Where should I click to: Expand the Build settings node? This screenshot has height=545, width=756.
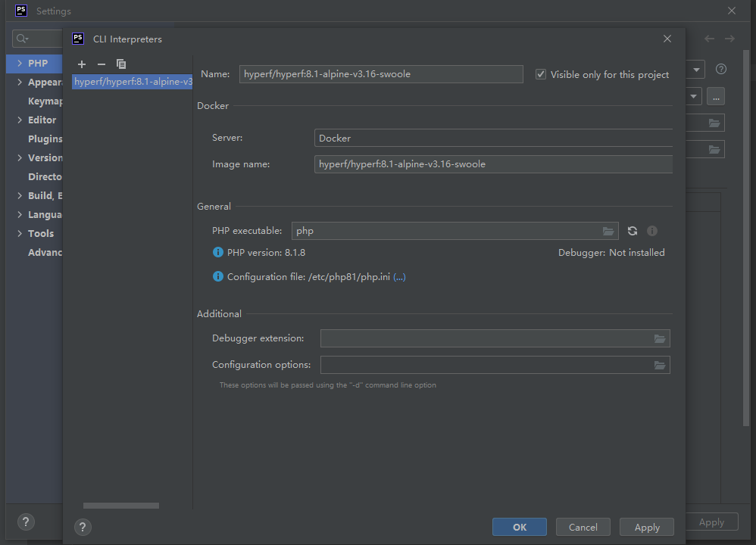pyautogui.click(x=20, y=195)
